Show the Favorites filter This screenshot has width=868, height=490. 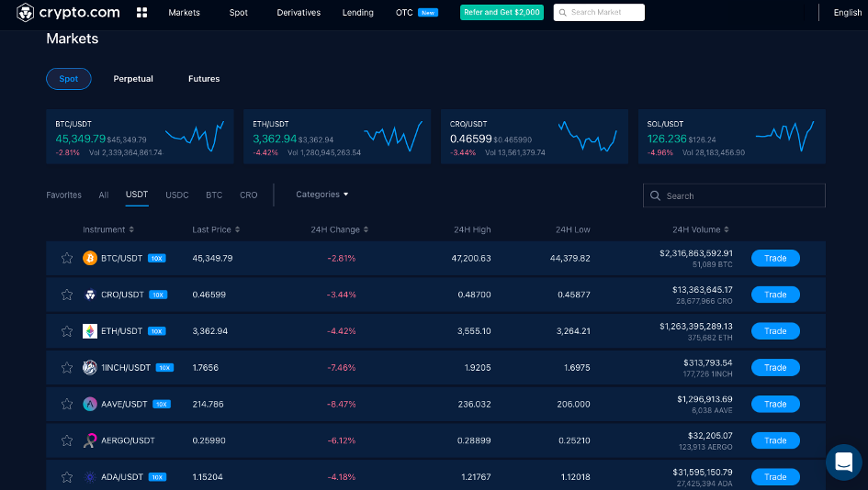click(x=63, y=195)
